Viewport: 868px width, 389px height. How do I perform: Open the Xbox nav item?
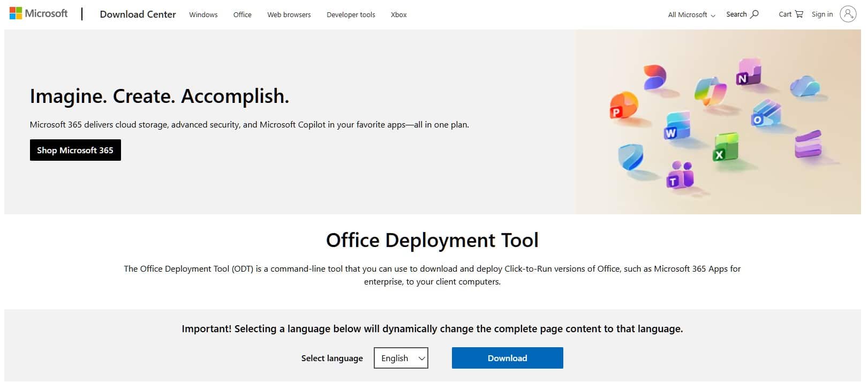point(399,15)
